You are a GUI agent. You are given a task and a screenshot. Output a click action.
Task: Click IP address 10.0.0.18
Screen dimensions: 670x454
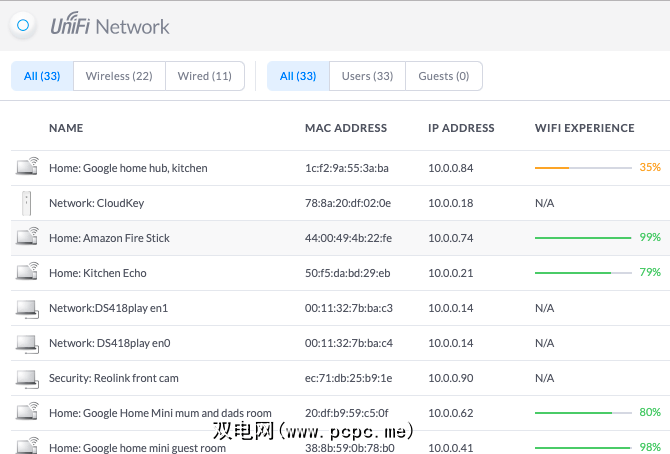[x=451, y=203]
